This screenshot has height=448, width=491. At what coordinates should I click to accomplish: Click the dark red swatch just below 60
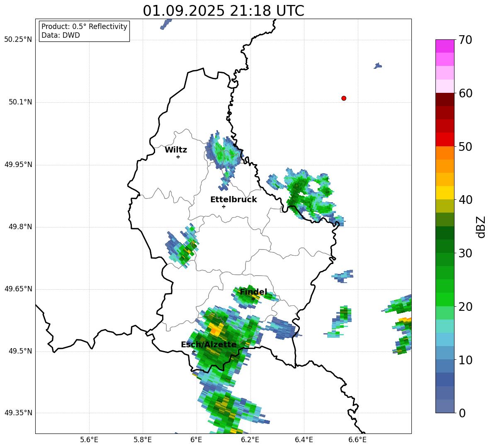click(x=445, y=99)
